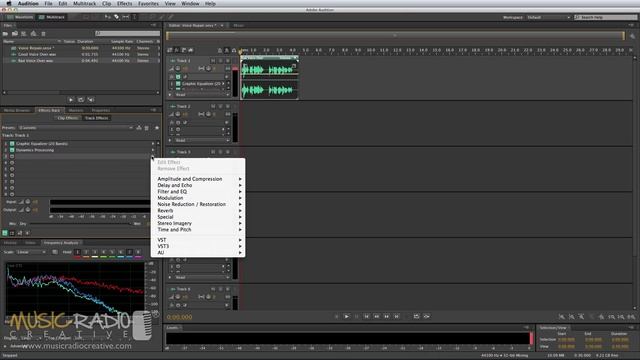640x360 pixels.
Task: Switch to the Frequency Analysis tab
Action: coord(61,243)
